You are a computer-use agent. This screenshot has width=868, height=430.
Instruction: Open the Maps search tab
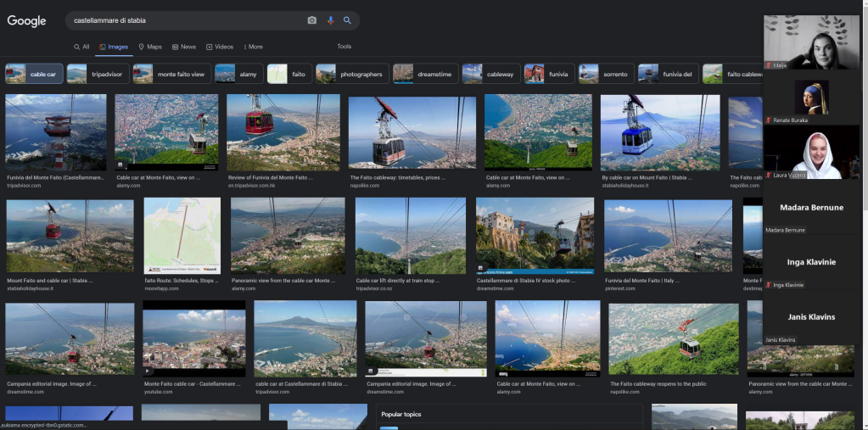149,47
